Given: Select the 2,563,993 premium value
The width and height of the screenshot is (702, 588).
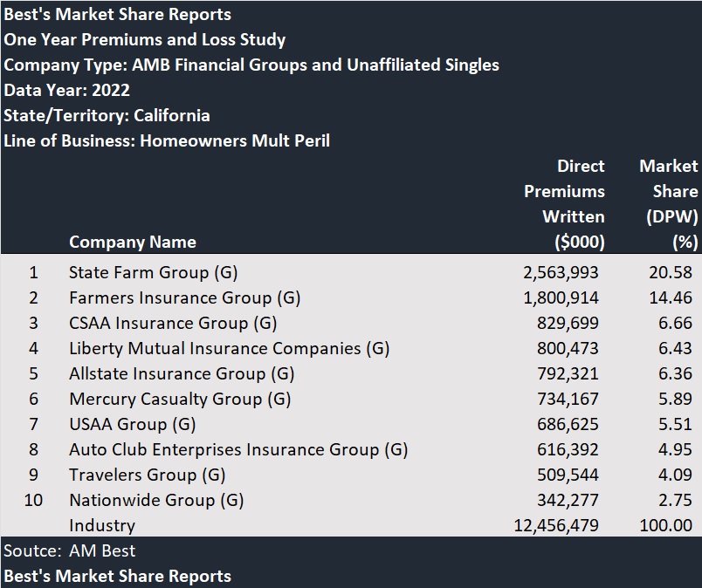Looking at the screenshot, I should 561,272.
